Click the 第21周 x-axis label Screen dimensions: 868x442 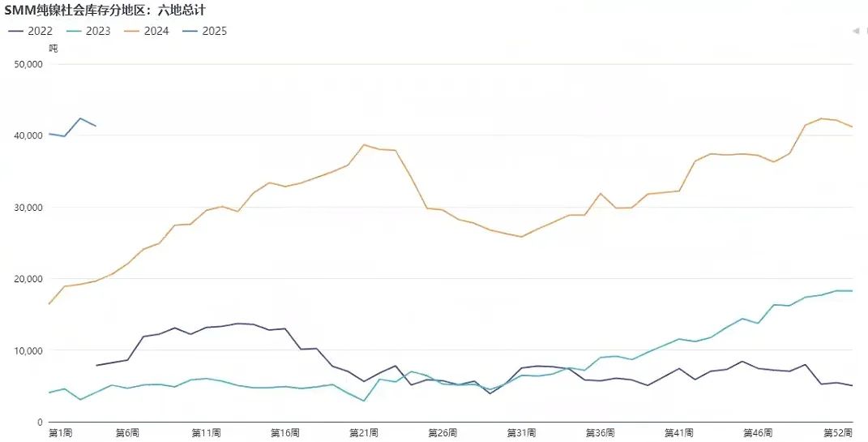click(x=364, y=433)
